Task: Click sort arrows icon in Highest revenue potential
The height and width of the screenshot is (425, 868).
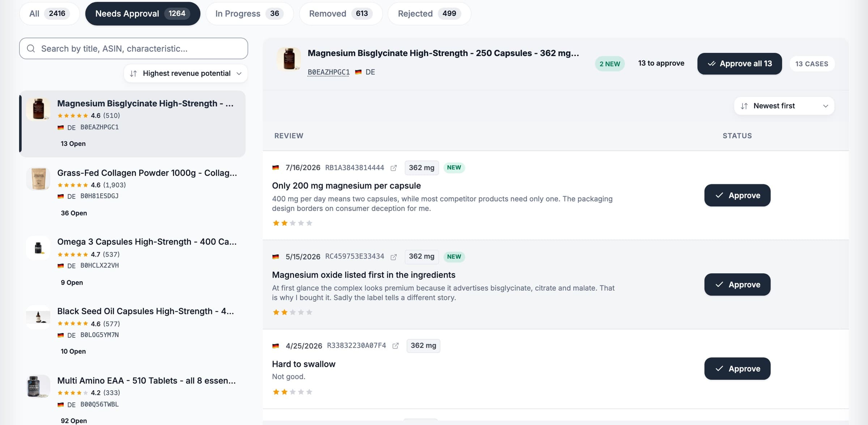Action: click(x=133, y=73)
